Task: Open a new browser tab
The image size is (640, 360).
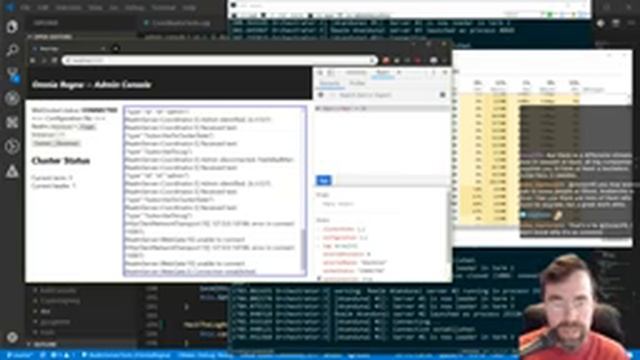Action: tap(116, 49)
